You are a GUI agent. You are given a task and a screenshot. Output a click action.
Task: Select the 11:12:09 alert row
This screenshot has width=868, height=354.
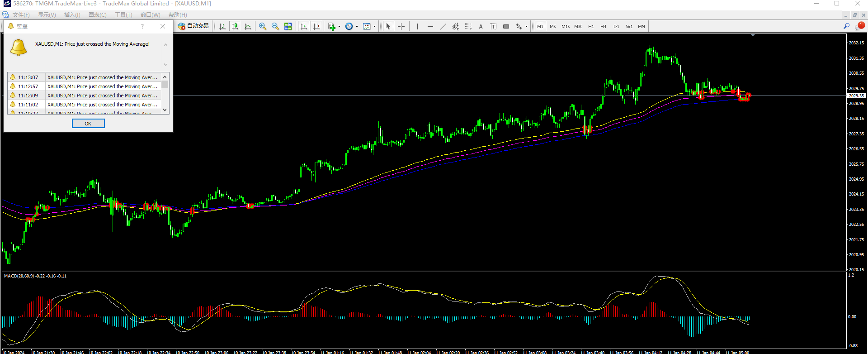(x=84, y=96)
